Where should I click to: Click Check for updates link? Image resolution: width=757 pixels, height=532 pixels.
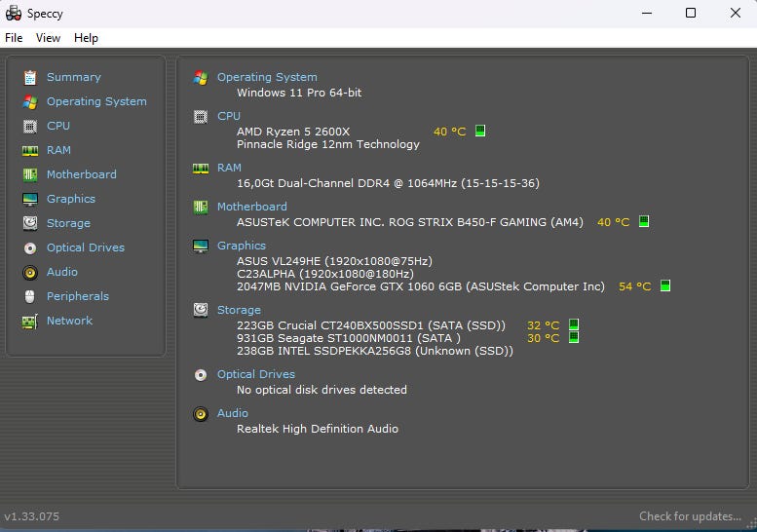(691, 516)
